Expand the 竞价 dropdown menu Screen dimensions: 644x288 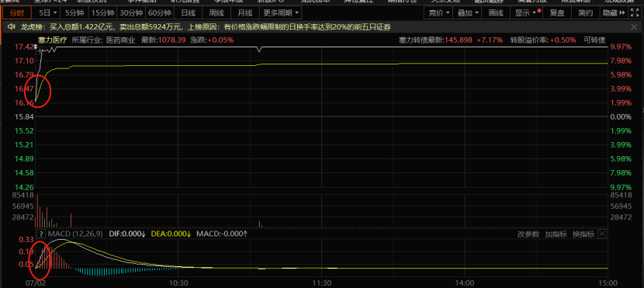point(438,12)
